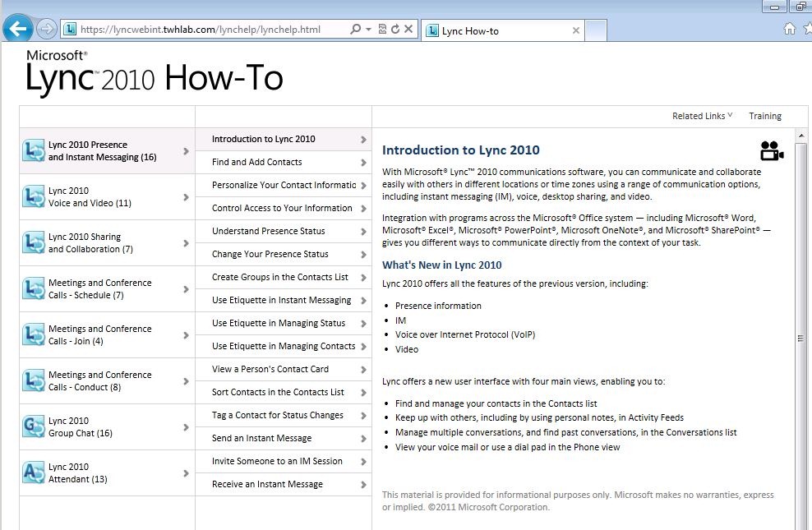Stop loading with the X icon in address bar
This screenshot has width=812, height=530.
pyautogui.click(x=408, y=29)
